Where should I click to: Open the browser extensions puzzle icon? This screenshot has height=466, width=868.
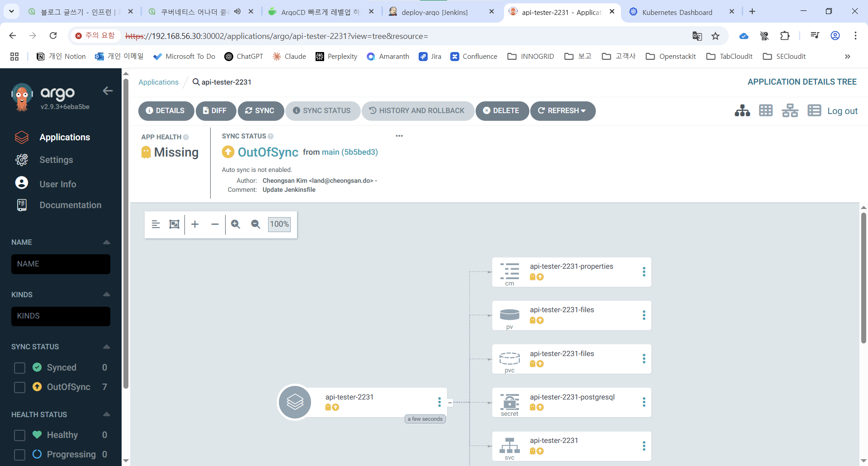[x=785, y=36]
